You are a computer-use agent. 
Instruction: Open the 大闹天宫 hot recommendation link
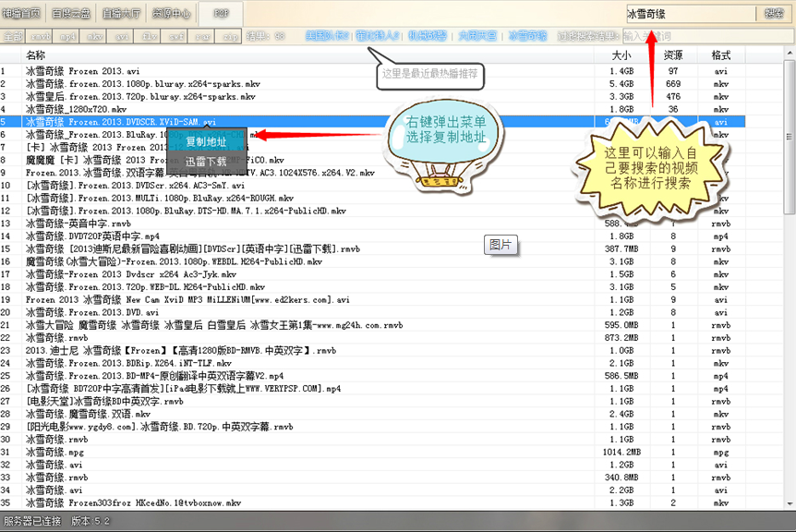click(x=477, y=36)
